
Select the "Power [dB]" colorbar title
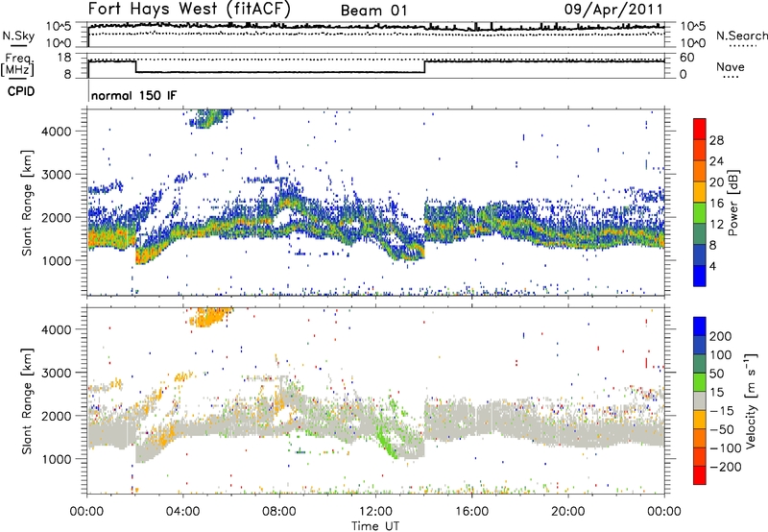pyautogui.click(x=732, y=203)
